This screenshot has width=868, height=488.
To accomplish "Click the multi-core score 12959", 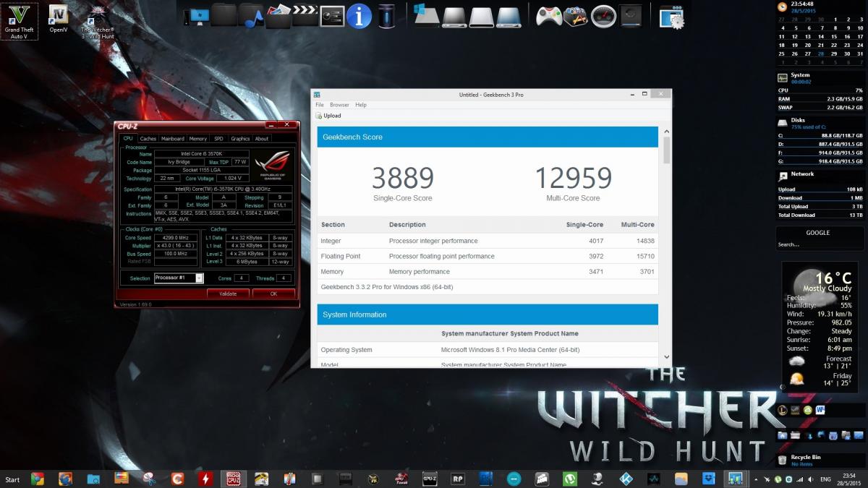I will (x=573, y=178).
